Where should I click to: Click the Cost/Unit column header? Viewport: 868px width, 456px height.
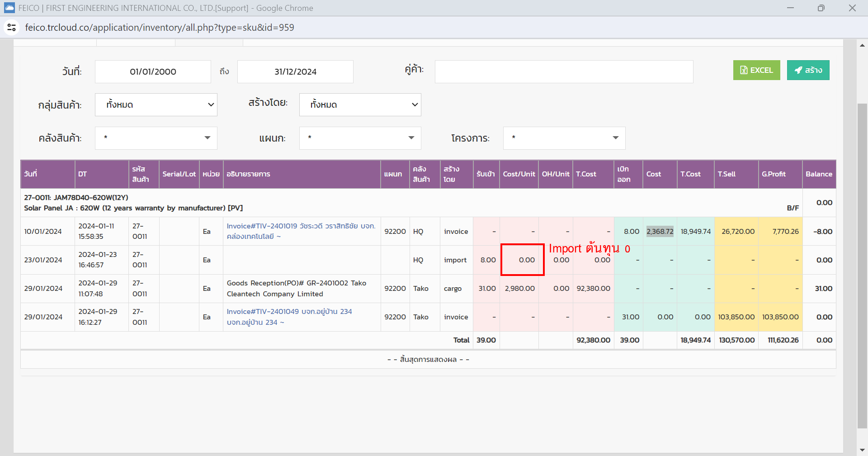coord(519,174)
